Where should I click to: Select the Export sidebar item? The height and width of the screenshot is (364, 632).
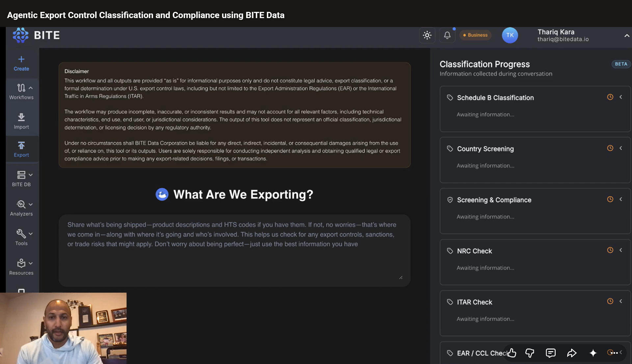tap(21, 149)
